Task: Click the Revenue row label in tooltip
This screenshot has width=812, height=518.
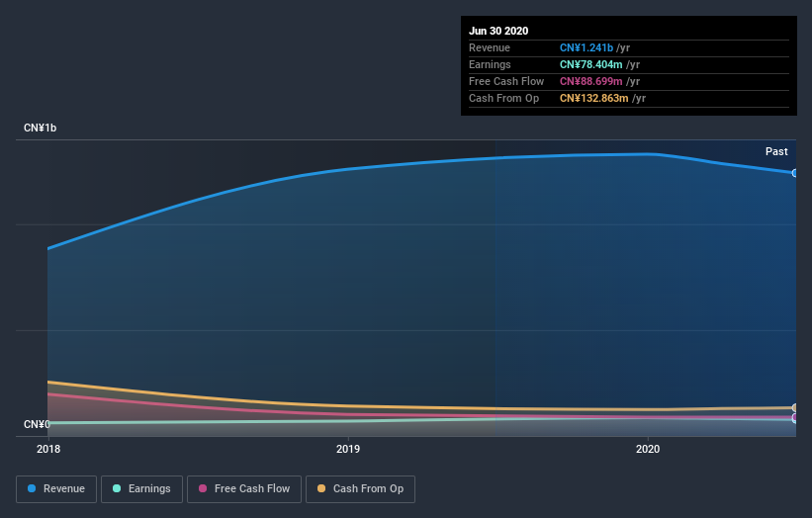Action: (x=490, y=47)
